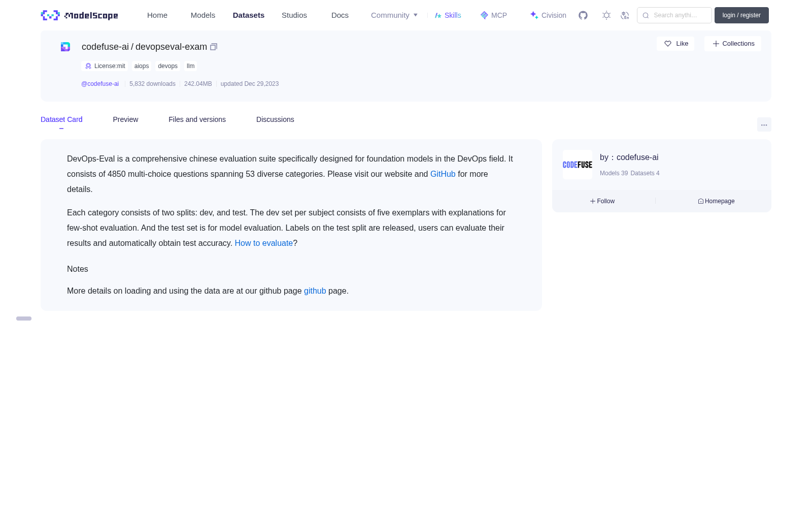Click the Notes heading
Screen dimensions: 812x508
tap(78, 269)
